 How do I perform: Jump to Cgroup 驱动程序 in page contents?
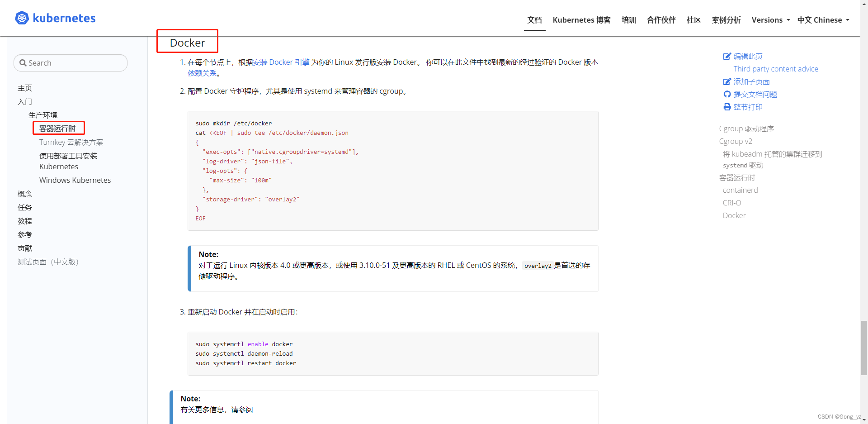click(x=746, y=129)
